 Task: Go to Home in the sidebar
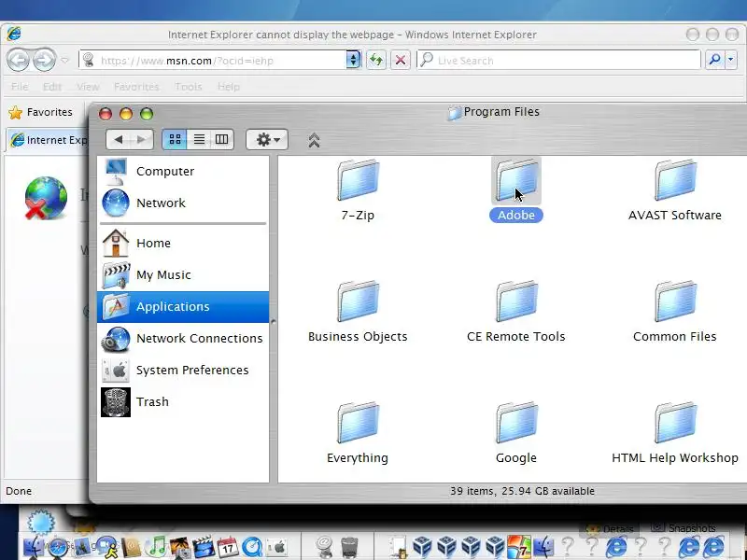183,243
